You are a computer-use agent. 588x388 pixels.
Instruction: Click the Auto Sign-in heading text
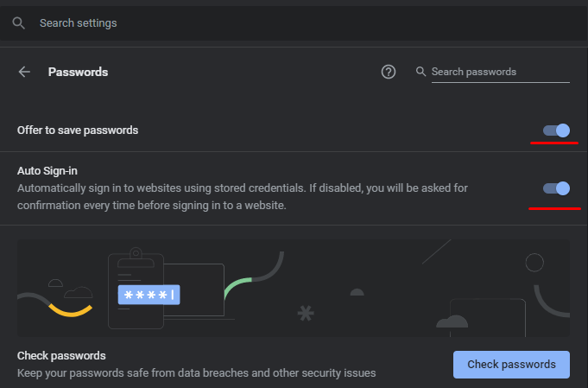[x=47, y=171]
